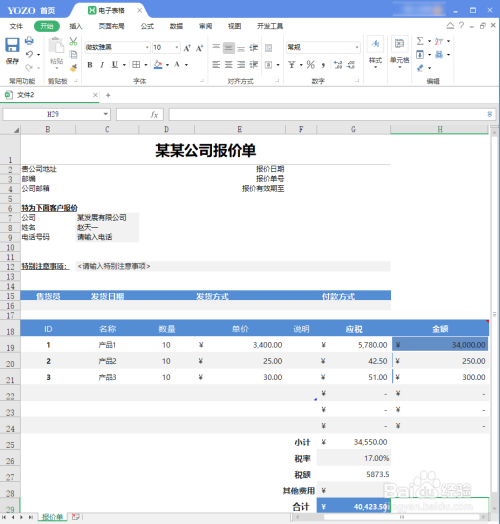This screenshot has height=524, width=500.
Task: Click the Clear eraser icon
Action: 420,68
